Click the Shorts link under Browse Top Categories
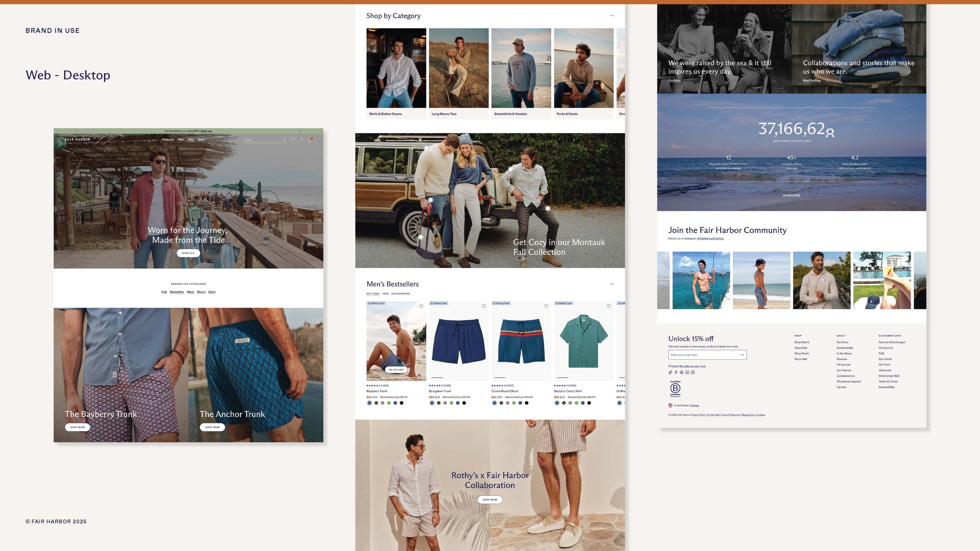The image size is (980, 551). tap(201, 292)
